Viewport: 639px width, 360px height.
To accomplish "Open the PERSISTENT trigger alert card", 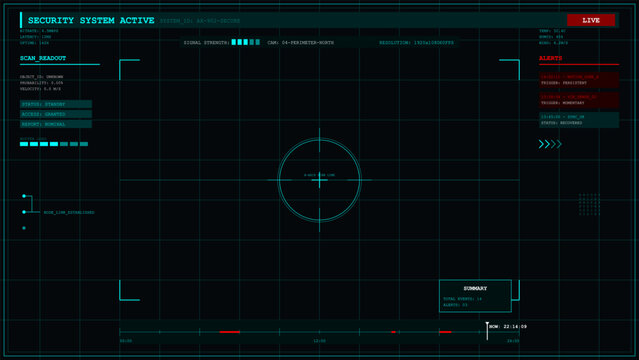I will [579, 80].
